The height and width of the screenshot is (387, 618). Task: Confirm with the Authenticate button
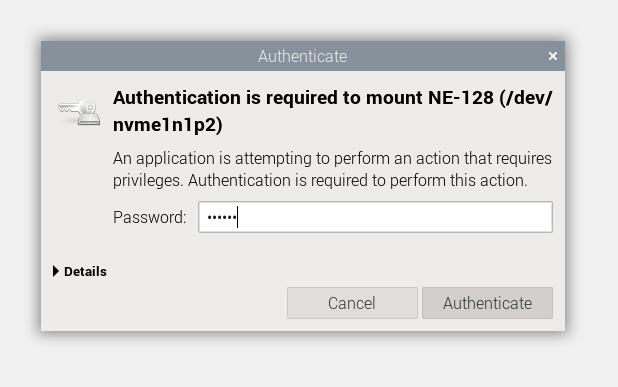tap(487, 303)
